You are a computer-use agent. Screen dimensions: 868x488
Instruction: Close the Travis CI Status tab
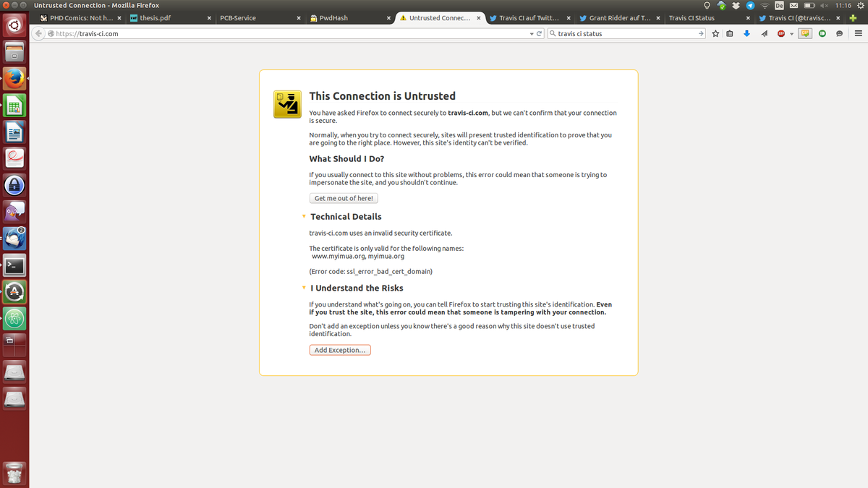(x=747, y=18)
